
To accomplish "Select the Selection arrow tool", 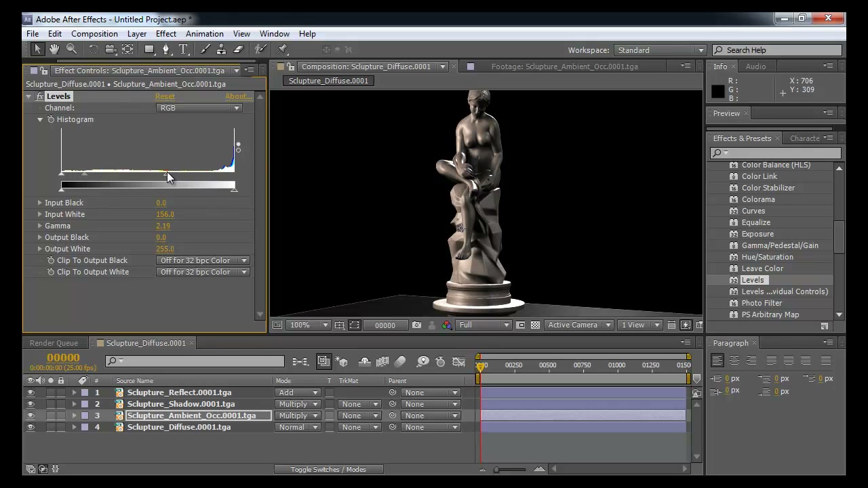I will 37,49.
